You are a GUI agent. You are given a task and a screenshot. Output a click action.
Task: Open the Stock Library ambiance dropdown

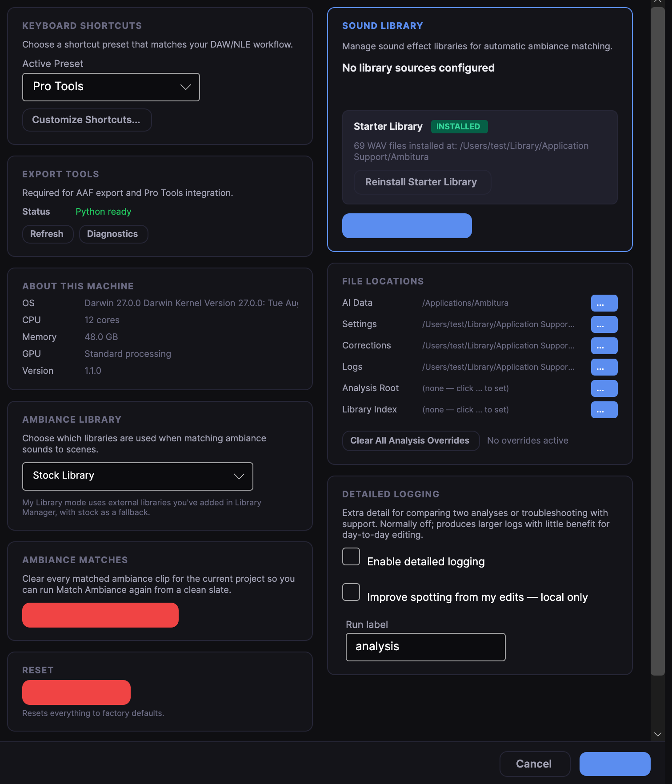pos(138,476)
